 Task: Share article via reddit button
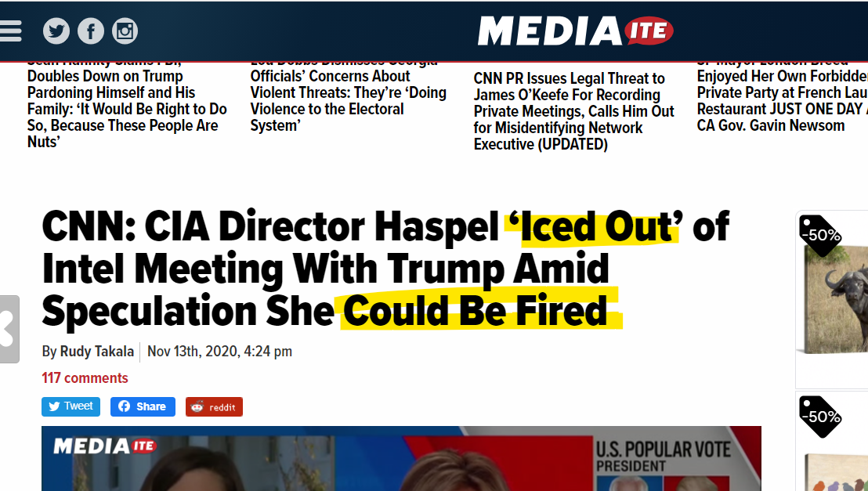(x=214, y=407)
